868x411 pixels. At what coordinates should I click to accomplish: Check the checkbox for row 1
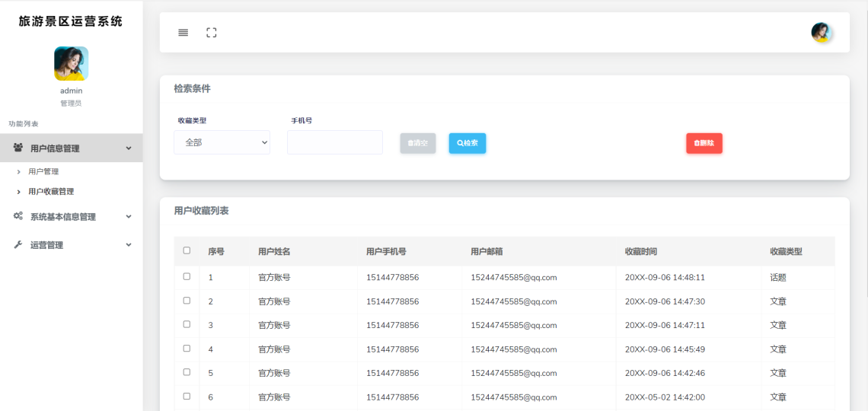[x=187, y=276]
